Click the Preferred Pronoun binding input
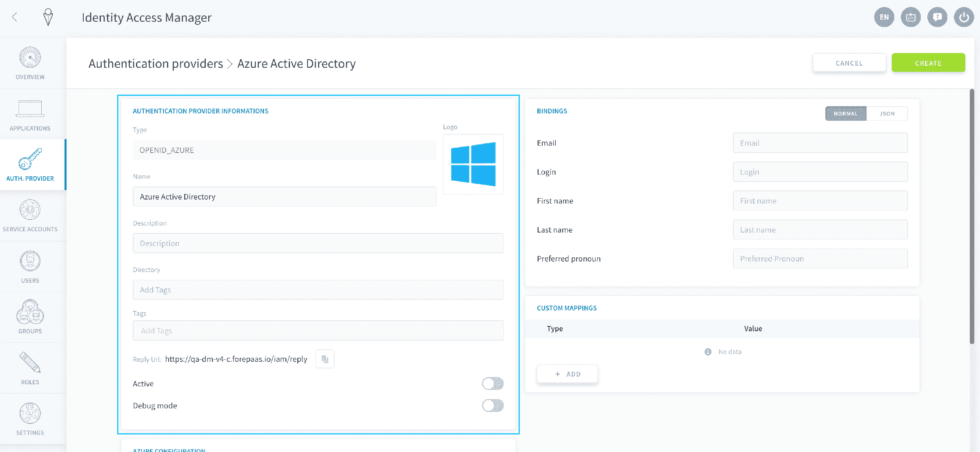980x452 pixels. [x=820, y=259]
